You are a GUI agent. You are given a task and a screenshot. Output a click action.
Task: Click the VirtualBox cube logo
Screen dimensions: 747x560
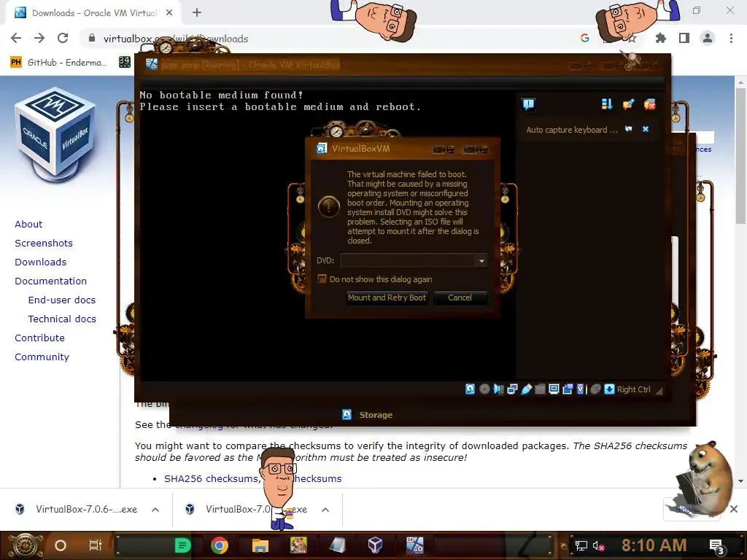pyautogui.click(x=57, y=134)
